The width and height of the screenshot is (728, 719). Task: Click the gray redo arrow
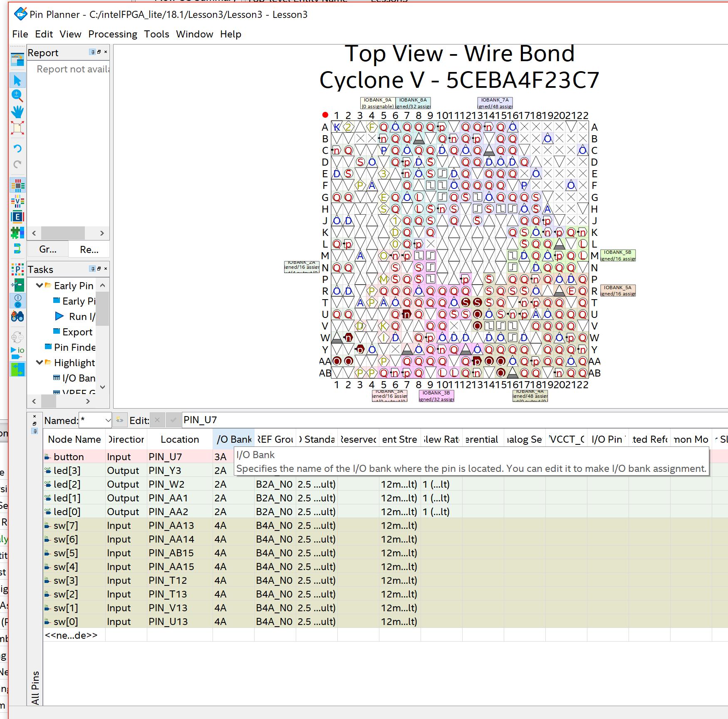click(x=17, y=164)
